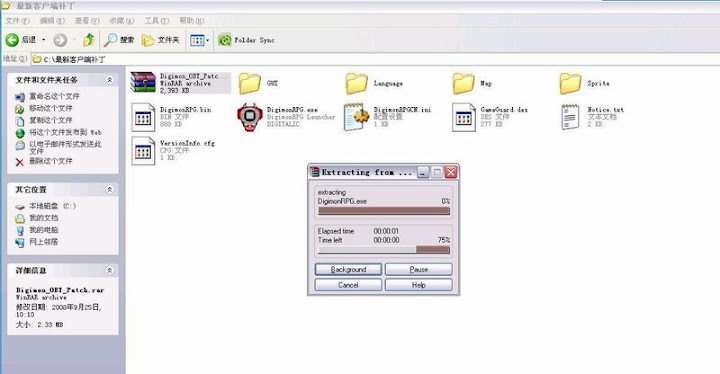Viewport: 720px width, 374px height.
Task: Click the Background button in extracting dialog
Action: (x=349, y=269)
